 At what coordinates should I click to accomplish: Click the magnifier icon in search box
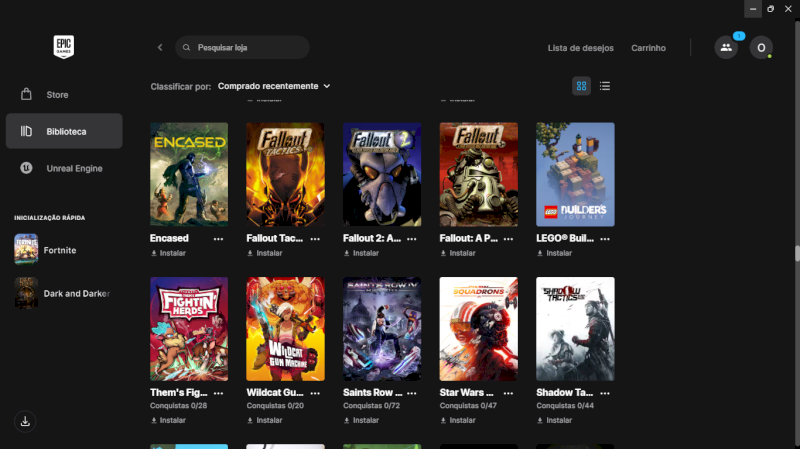point(186,47)
